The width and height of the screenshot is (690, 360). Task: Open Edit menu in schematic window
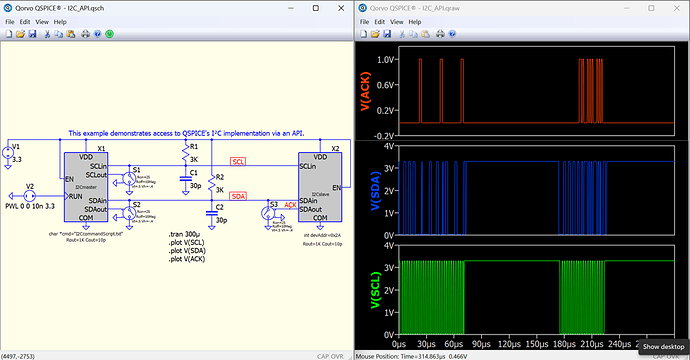[25, 22]
